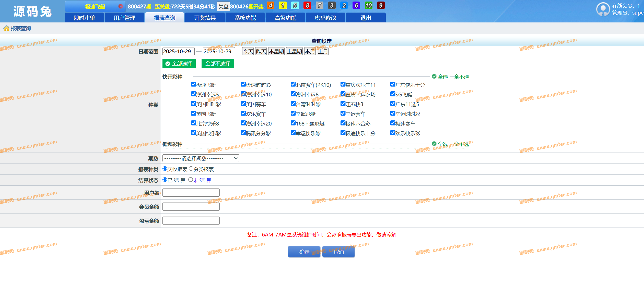The width and height of the screenshot is (644, 301).
Task: Uncheck the 极速飞艇 checkbox
Action: [x=193, y=84]
